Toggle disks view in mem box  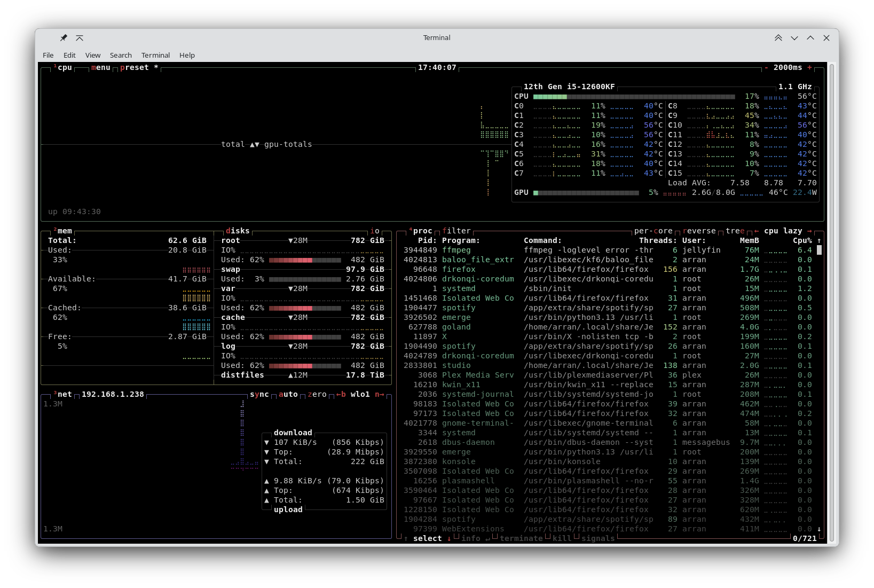click(238, 231)
